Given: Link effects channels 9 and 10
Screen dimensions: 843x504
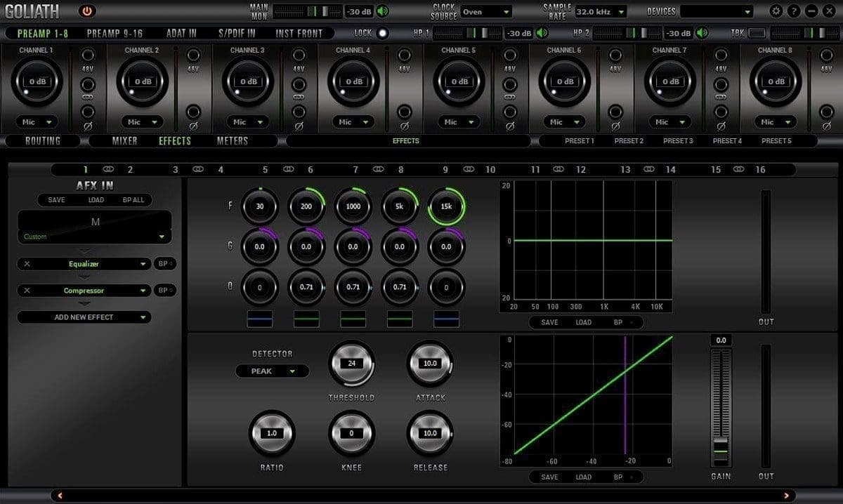Looking at the screenshot, I should (x=469, y=170).
